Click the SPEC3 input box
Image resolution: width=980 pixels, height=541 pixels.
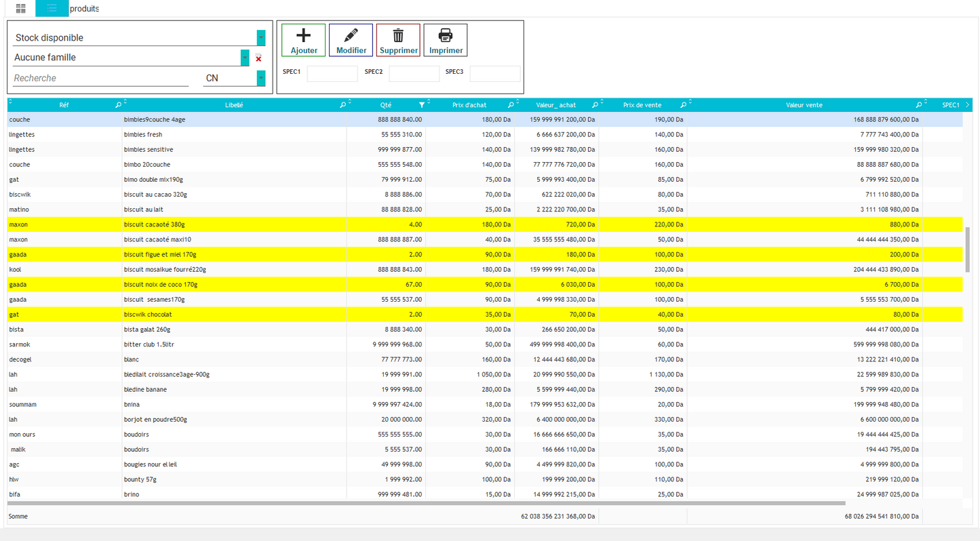[494, 74]
